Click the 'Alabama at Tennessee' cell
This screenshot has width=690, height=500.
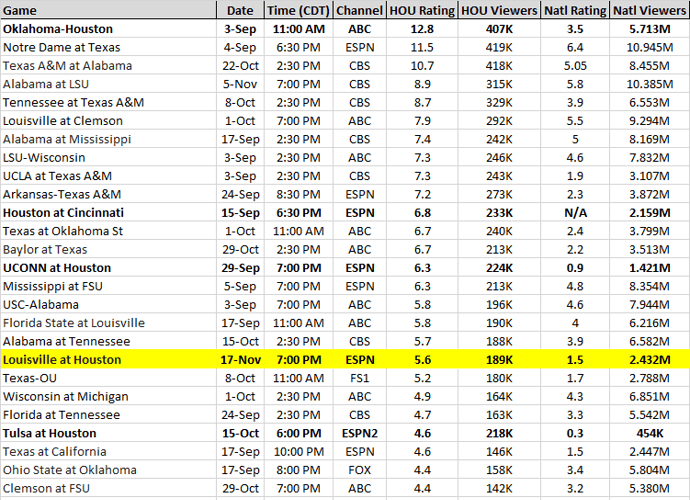[108, 341]
